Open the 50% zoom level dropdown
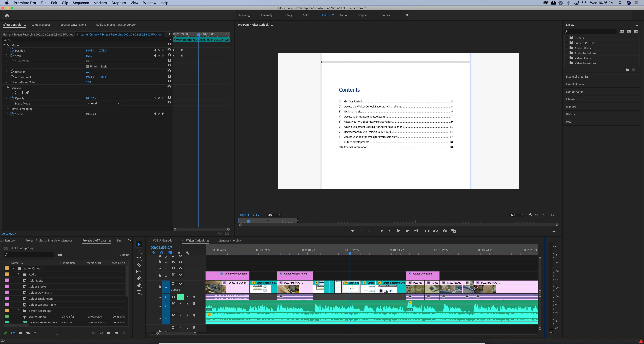Viewport: 644px width, 344px height. point(274,215)
